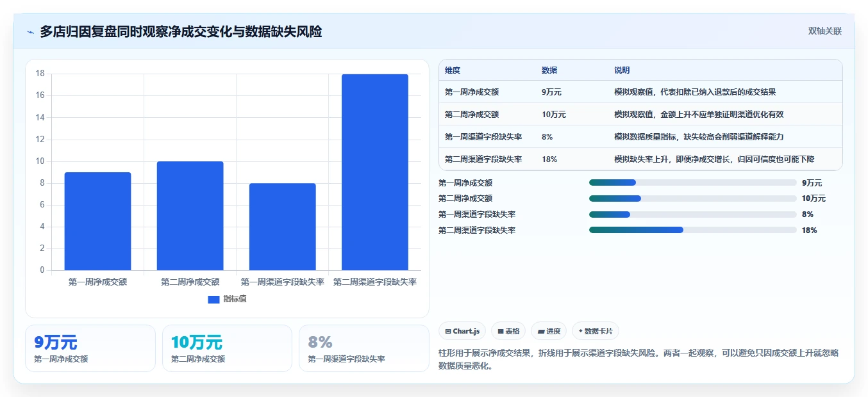
Task: Click the 第一周渠道字段缺失率 x-axis label
Action: point(282,282)
